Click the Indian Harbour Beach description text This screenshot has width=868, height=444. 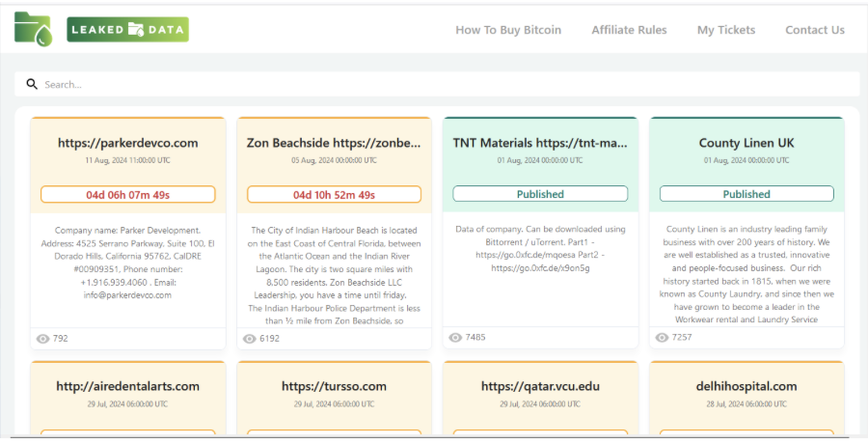[334, 275]
